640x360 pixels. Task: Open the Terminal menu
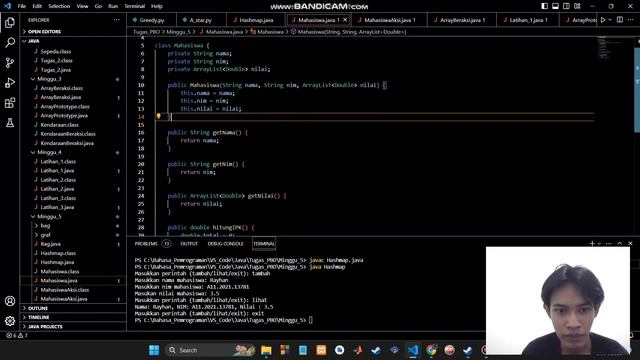(x=134, y=6)
